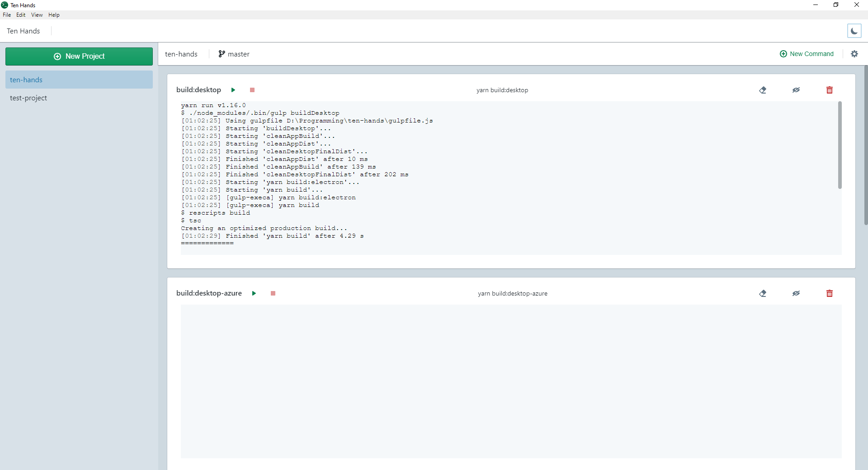This screenshot has height=470, width=868.
Task: Delete the build:desktop-azure command
Action: (830, 293)
